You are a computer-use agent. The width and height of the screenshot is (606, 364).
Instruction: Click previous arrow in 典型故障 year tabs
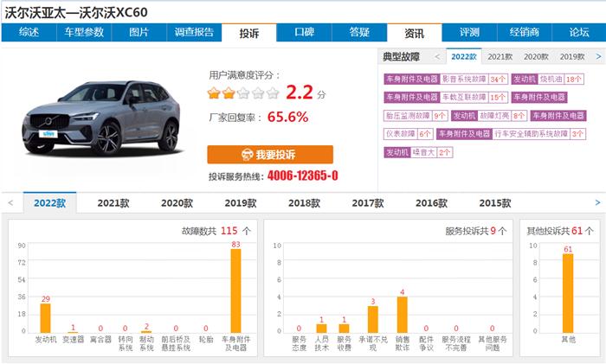[437, 57]
